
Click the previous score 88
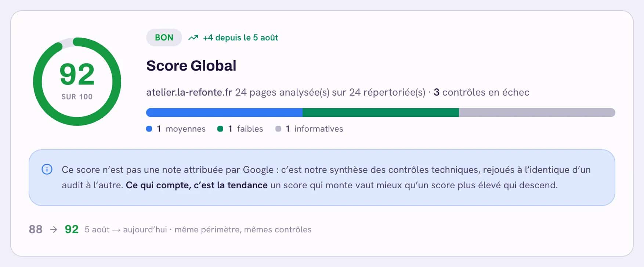click(x=36, y=229)
